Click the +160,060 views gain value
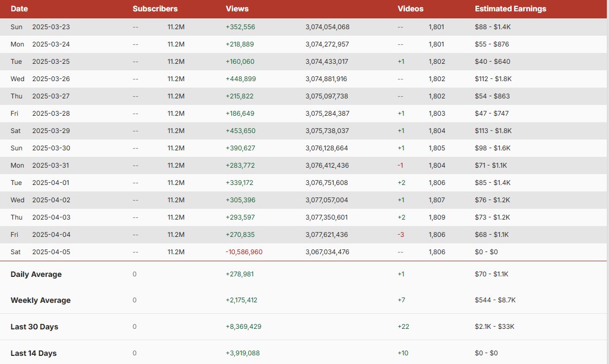Screen dimensions: 609x364 pos(240,61)
